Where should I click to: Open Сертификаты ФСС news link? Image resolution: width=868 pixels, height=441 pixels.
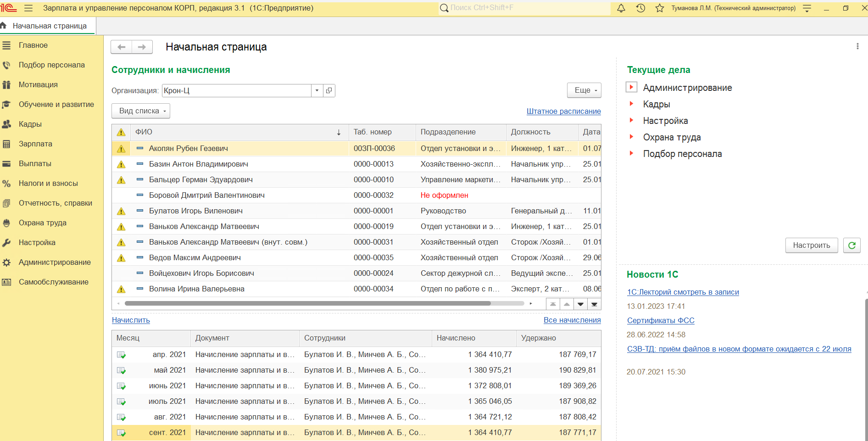661,321
